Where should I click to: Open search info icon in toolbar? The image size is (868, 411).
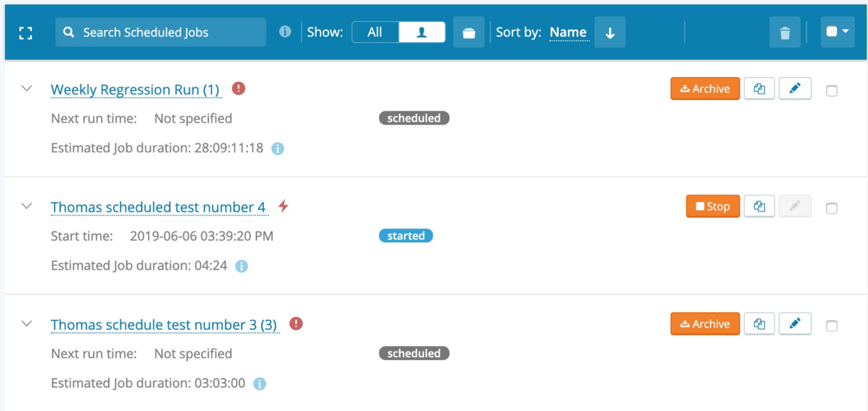(x=285, y=32)
